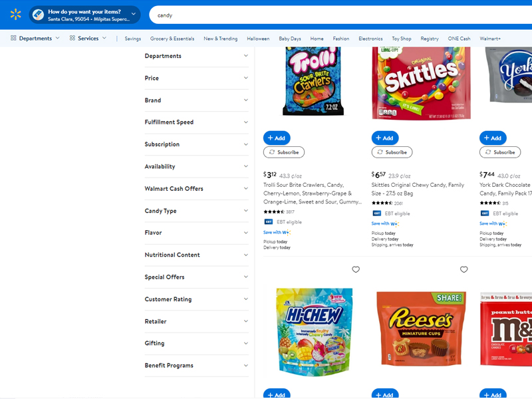Favorite Reese's Miniature Cups with heart icon
Viewport: 532px width, 399px height.
coord(464,269)
